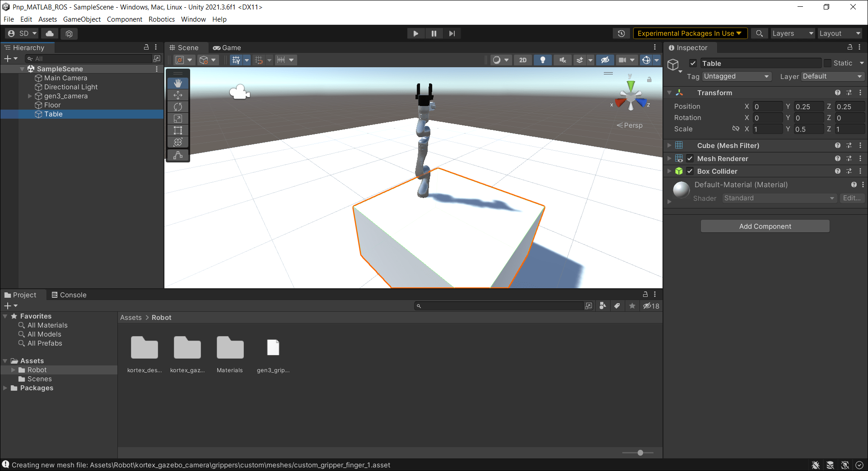Switch Scene view to 2D mode
This screenshot has height=471, width=868.
(523, 60)
